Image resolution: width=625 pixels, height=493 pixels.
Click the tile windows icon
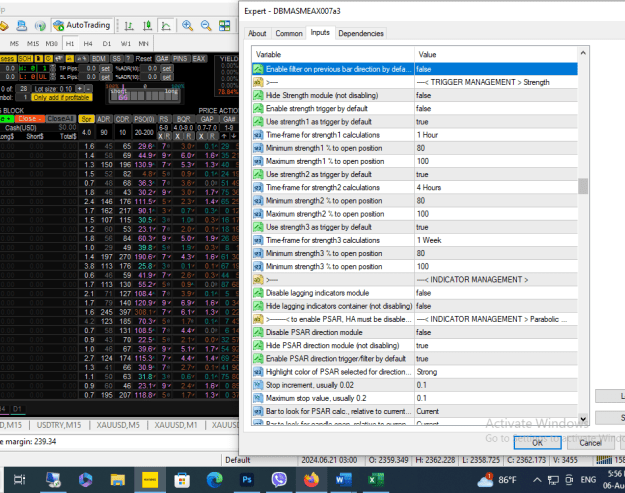point(224,26)
